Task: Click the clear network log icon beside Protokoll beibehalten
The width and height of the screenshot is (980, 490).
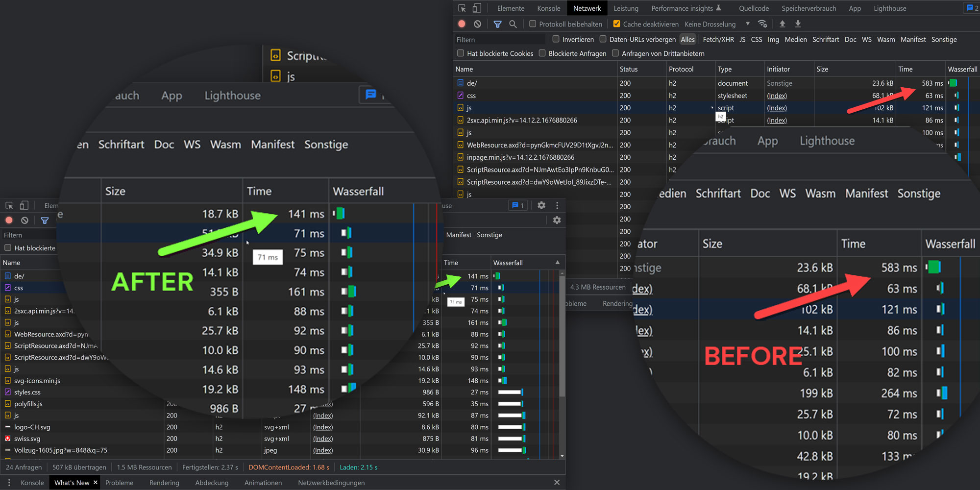Action: pyautogui.click(x=477, y=24)
